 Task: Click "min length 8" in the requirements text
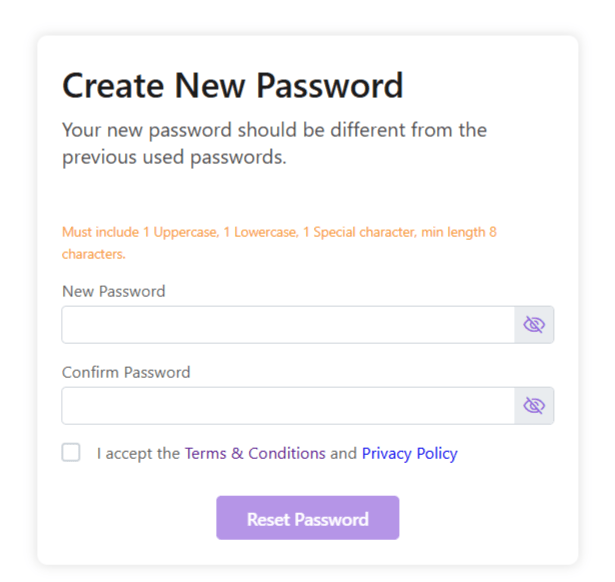[457, 232]
